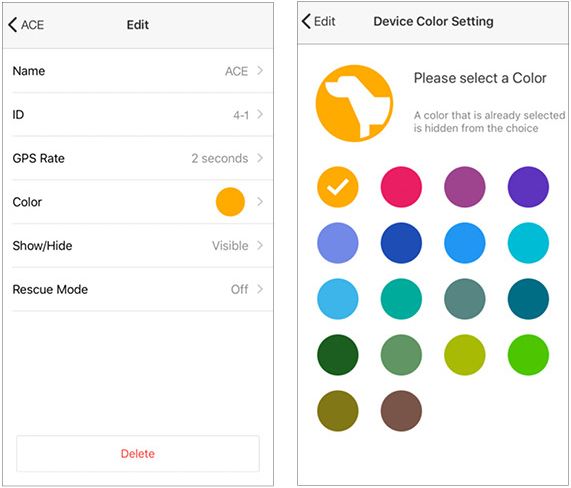Screen dimensions: 571x488
Task: Return to Edit from Device Color Setting
Action: tap(319, 21)
